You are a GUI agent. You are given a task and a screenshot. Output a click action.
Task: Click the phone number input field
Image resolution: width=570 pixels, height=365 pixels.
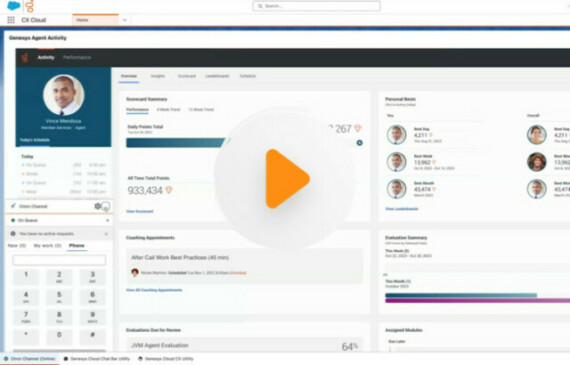(x=59, y=260)
